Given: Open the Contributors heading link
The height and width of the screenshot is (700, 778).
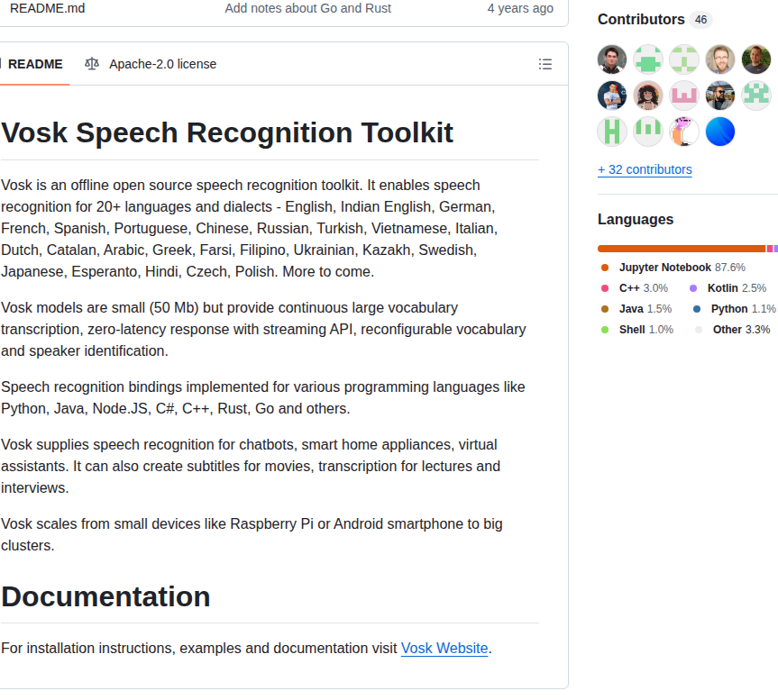Looking at the screenshot, I should tap(641, 19).
